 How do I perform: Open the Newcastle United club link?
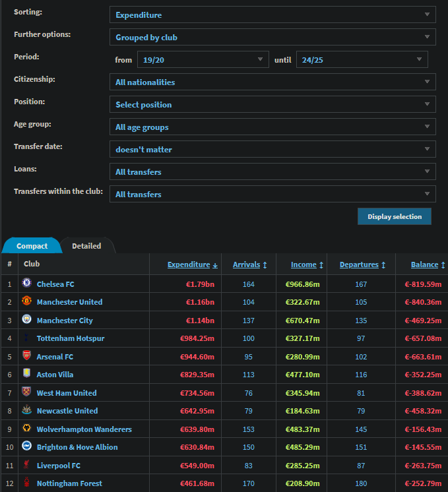click(67, 411)
